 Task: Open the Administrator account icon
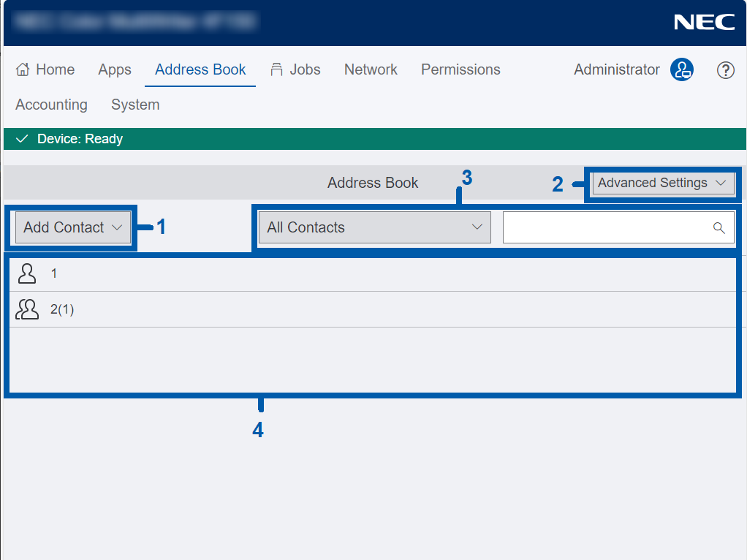click(x=681, y=69)
